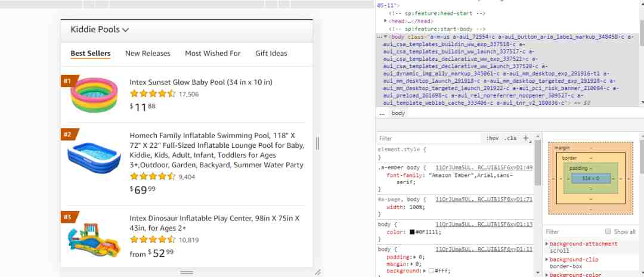Click the 514 × 0 content box

click(590, 179)
